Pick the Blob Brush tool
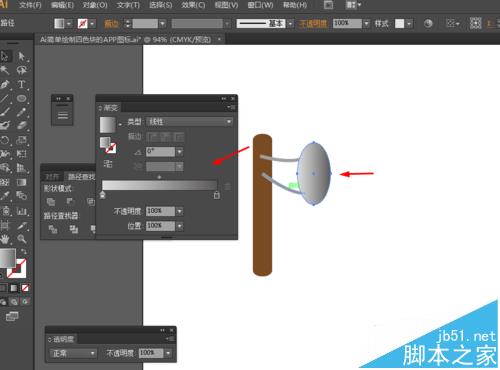500x370 pixels. tap(5, 126)
